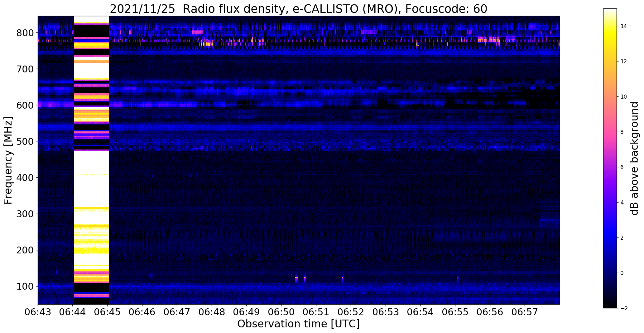Click the colorbar tick value 12

pos(624,61)
